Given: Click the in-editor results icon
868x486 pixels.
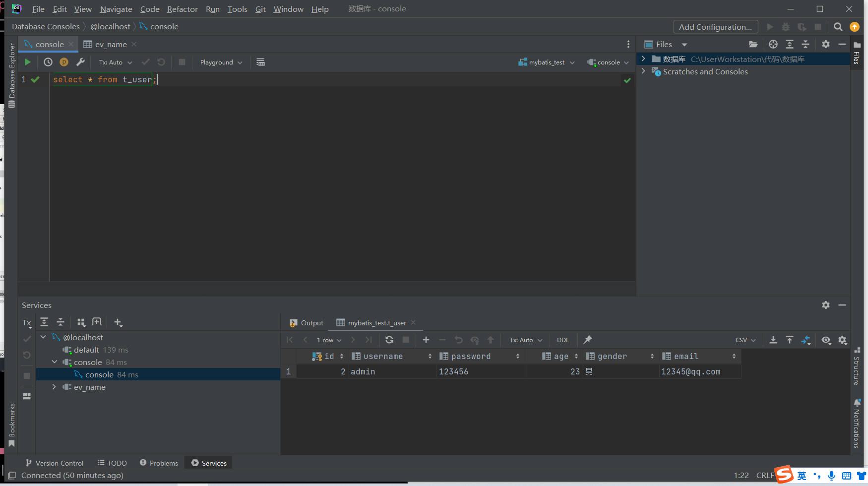Looking at the screenshot, I should point(260,62).
